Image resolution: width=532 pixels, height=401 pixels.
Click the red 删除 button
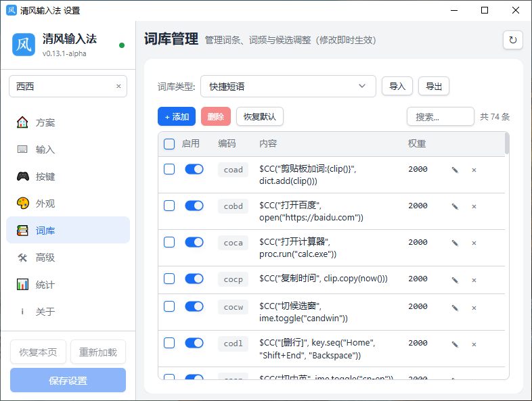(216, 116)
